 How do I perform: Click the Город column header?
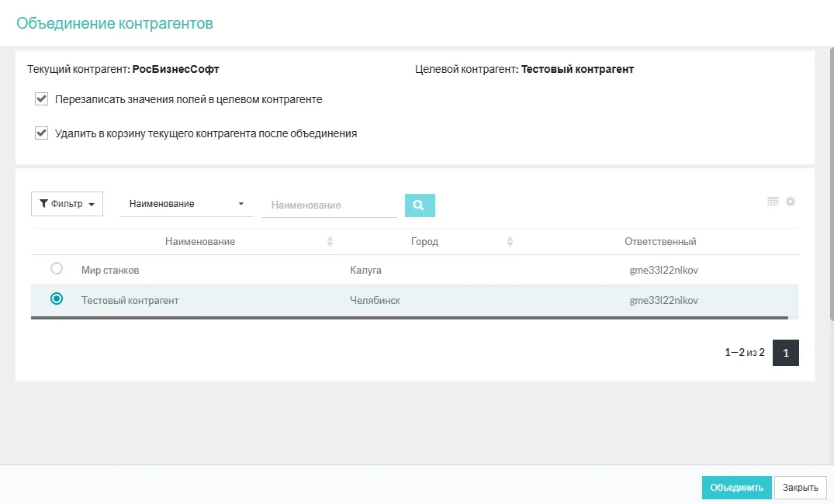[x=424, y=242]
